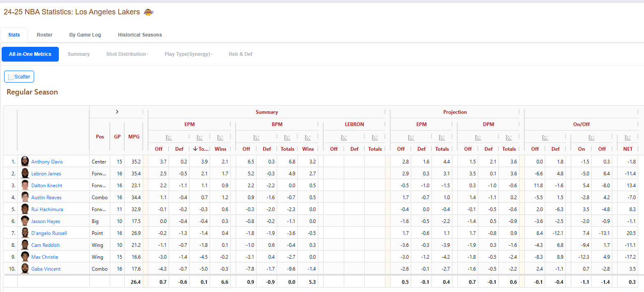Image resolution: width=644 pixels, height=292 pixels.
Task: Open D'angelo Russell player page
Action: point(49,233)
